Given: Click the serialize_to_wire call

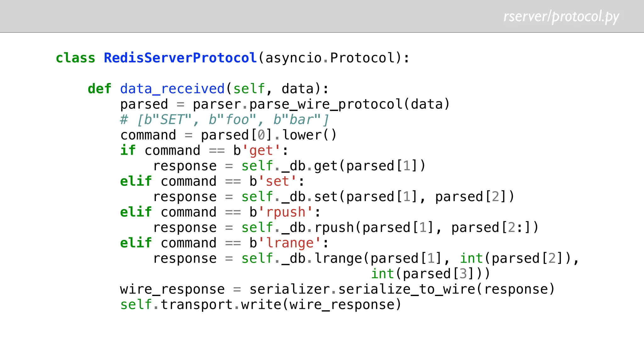Looking at the screenshot, I should [447, 289].
